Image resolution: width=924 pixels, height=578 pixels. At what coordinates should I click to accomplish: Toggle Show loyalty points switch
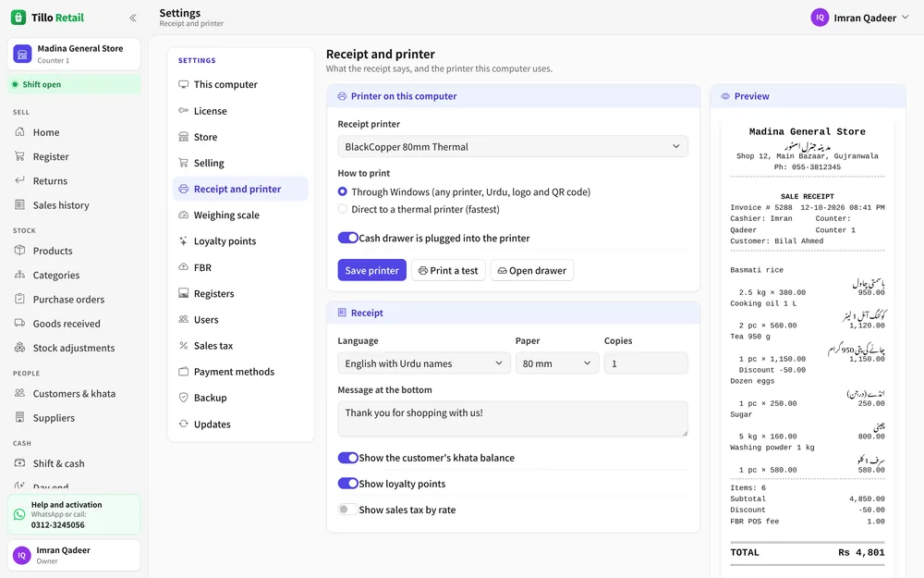click(347, 484)
